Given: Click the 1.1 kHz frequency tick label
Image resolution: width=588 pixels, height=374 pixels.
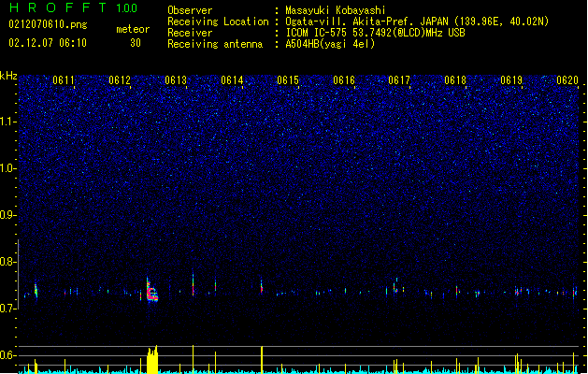Looking at the screenshot, I should click(x=8, y=122).
